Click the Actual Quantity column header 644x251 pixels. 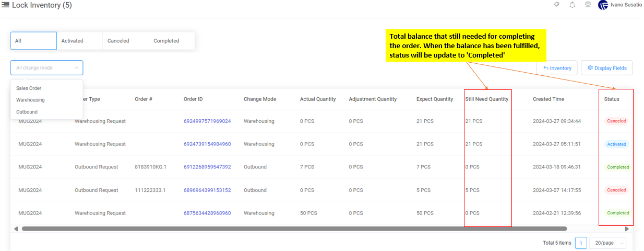click(318, 99)
